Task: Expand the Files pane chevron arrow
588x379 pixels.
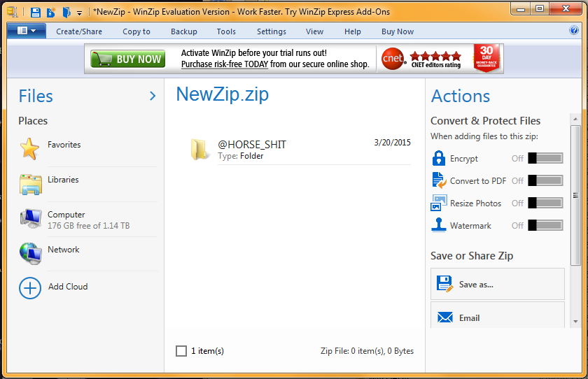Action: [153, 96]
